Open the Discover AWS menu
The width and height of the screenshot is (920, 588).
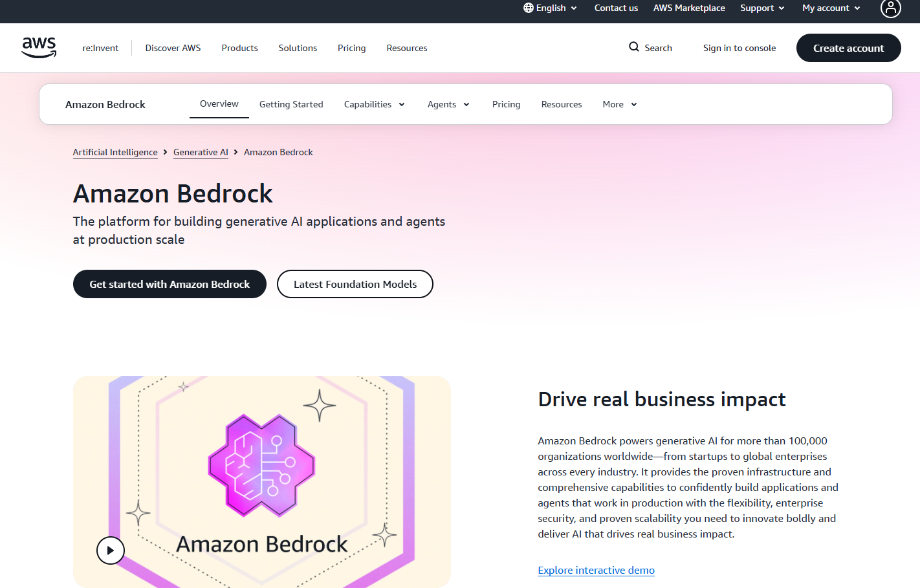click(x=173, y=48)
